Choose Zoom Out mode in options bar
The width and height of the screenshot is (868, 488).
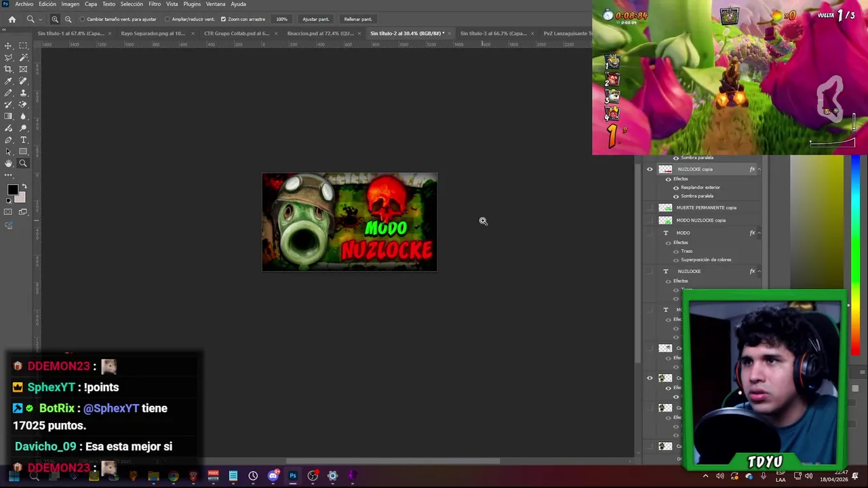(68, 19)
